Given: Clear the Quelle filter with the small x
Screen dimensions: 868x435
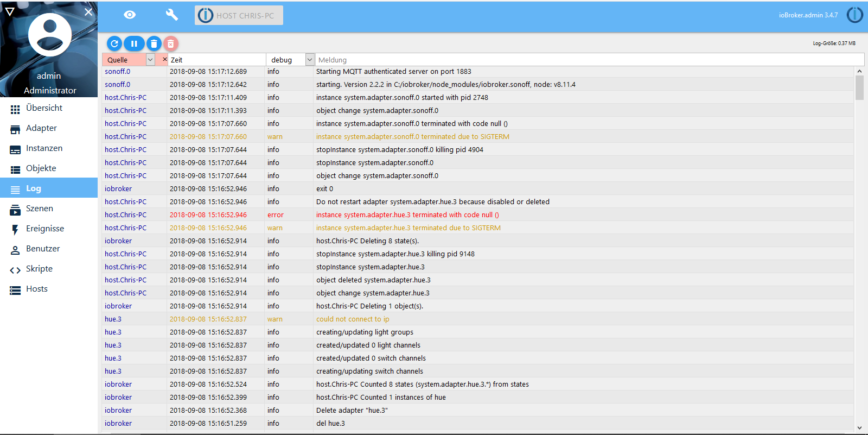Looking at the screenshot, I should (x=164, y=59).
